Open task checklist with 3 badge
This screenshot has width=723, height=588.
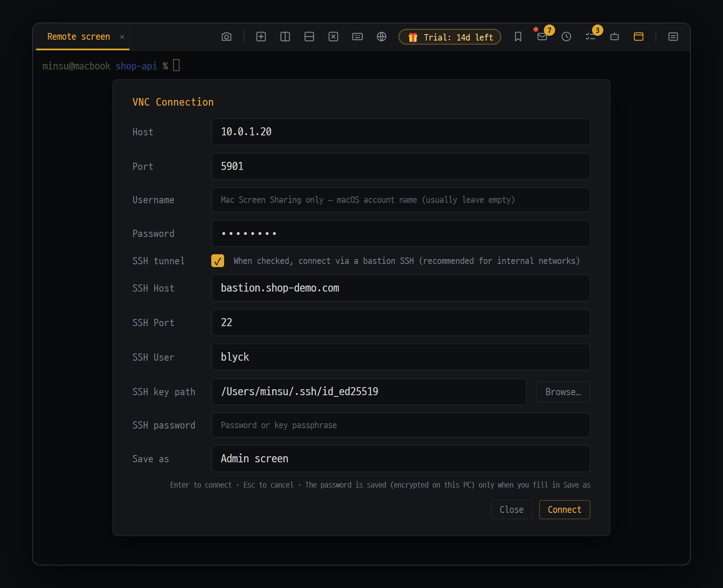pyautogui.click(x=590, y=37)
